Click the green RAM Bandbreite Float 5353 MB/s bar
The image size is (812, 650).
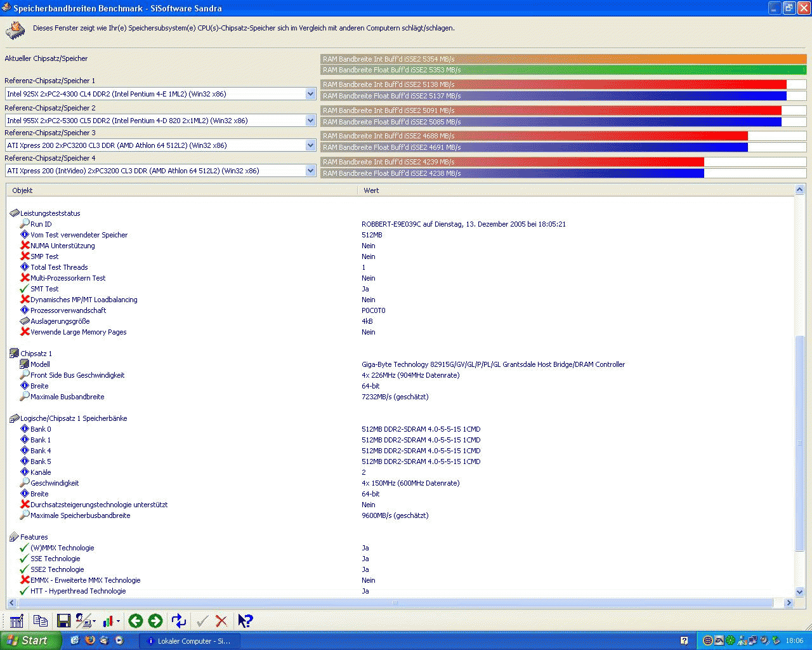coord(563,70)
